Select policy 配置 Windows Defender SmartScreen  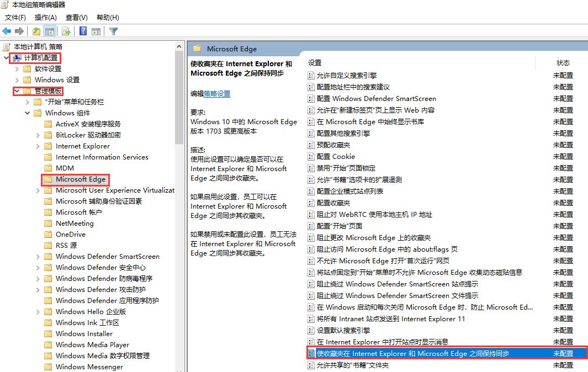[x=376, y=99]
